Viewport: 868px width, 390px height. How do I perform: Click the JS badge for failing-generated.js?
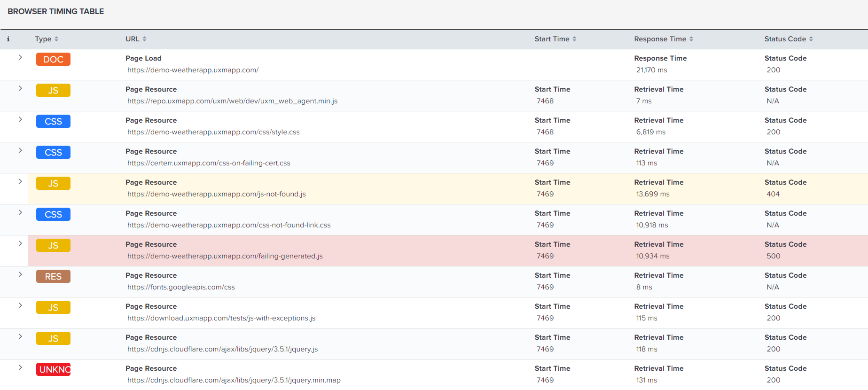[53, 245]
